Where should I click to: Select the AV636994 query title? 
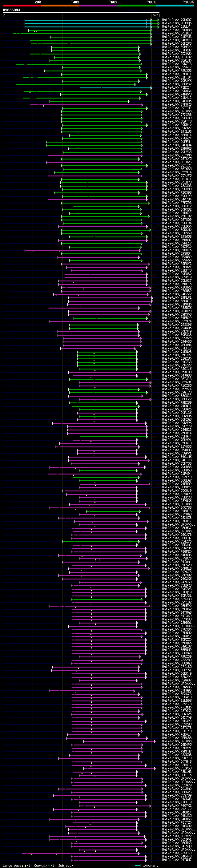pos(11,10)
